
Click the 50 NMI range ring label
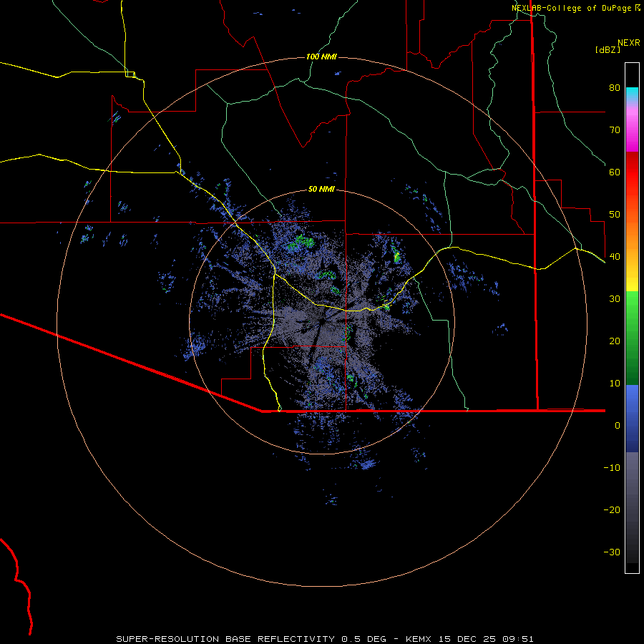[x=321, y=190]
